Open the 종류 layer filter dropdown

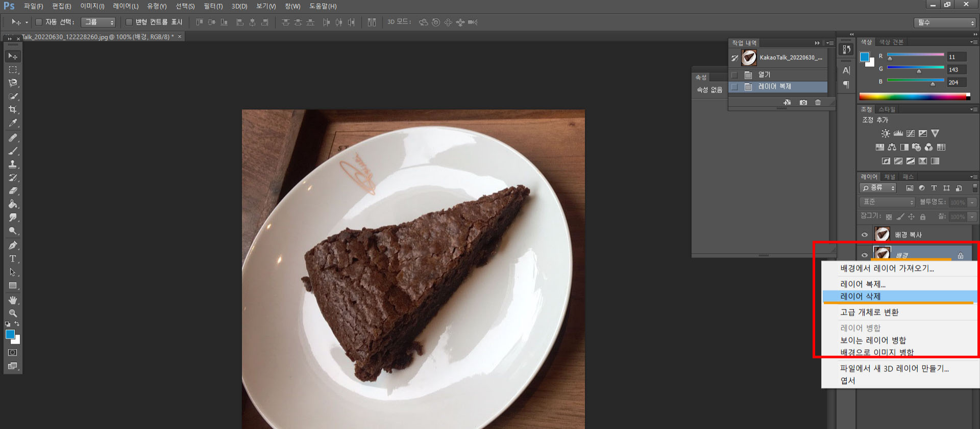pos(878,188)
